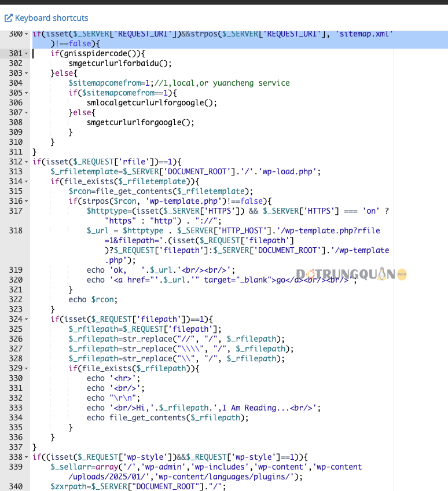Collapse the filepath block fold at line 324
Screen dimensions: 448x491
click(x=26, y=320)
